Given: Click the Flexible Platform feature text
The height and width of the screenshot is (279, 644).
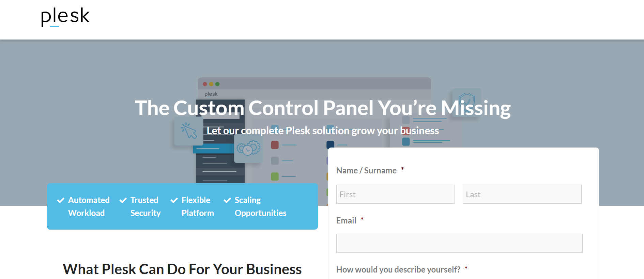Looking at the screenshot, I should [x=198, y=206].
